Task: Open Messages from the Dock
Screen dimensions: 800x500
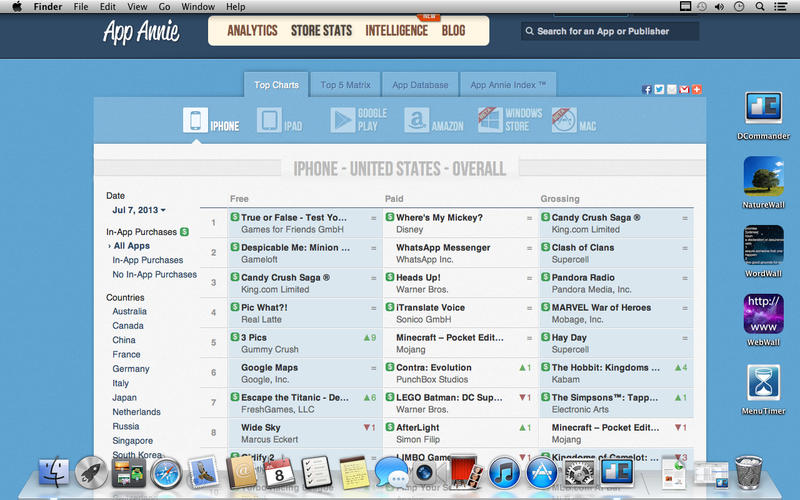Action: 391,472
